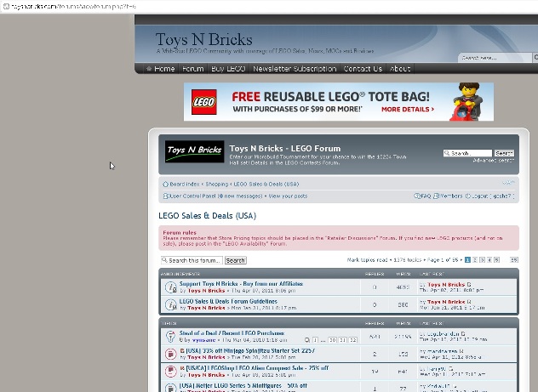The height and width of the screenshot is (392, 538).
Task: Click the browser address bar URL
Action: pos(74,6)
